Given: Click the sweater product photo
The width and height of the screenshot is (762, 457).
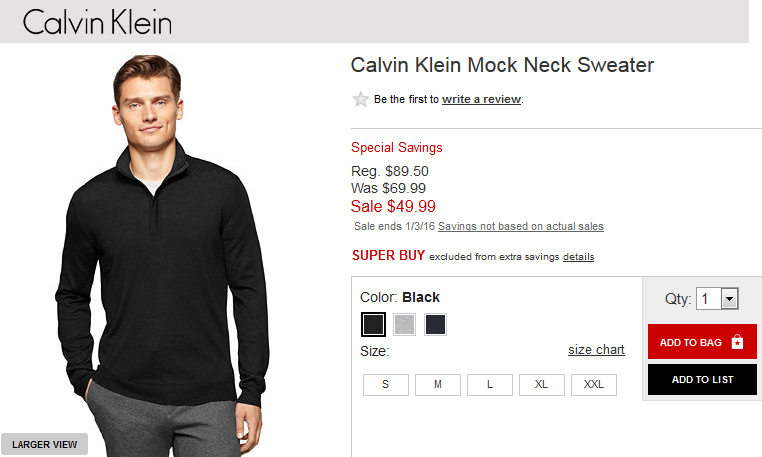Looking at the screenshot, I should [x=163, y=255].
